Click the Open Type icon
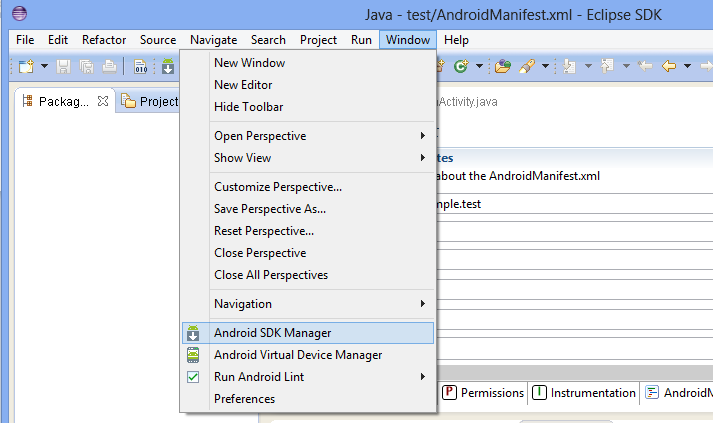 (x=502, y=66)
